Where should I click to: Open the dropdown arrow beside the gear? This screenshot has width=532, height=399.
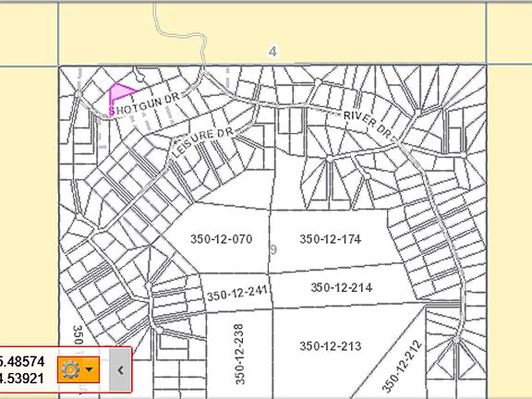[90, 369]
